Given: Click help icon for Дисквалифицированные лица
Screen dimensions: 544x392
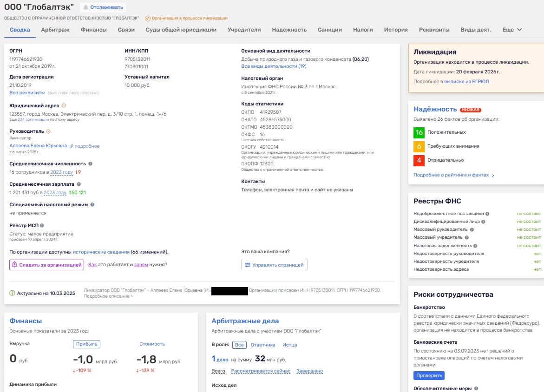Looking at the screenshot, I should (483, 222).
